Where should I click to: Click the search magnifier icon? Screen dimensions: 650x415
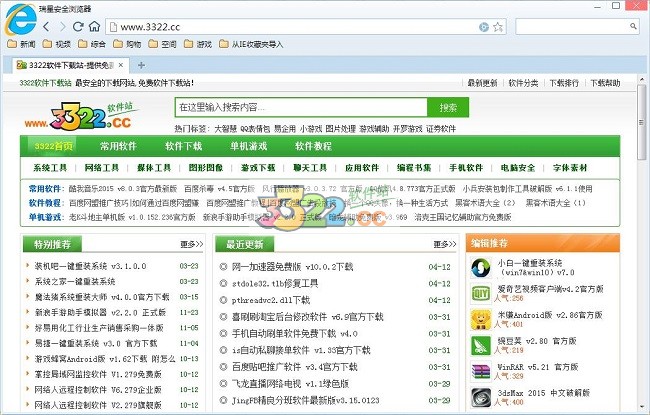[633, 27]
